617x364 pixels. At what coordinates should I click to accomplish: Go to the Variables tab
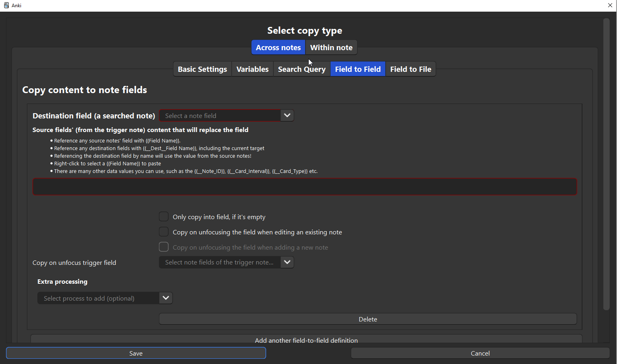pyautogui.click(x=253, y=69)
